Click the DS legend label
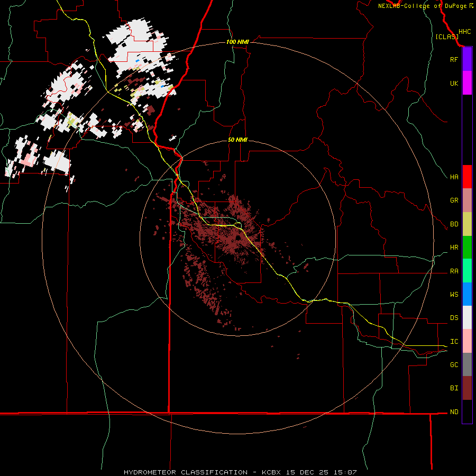476x476 pixels. pos(454,318)
